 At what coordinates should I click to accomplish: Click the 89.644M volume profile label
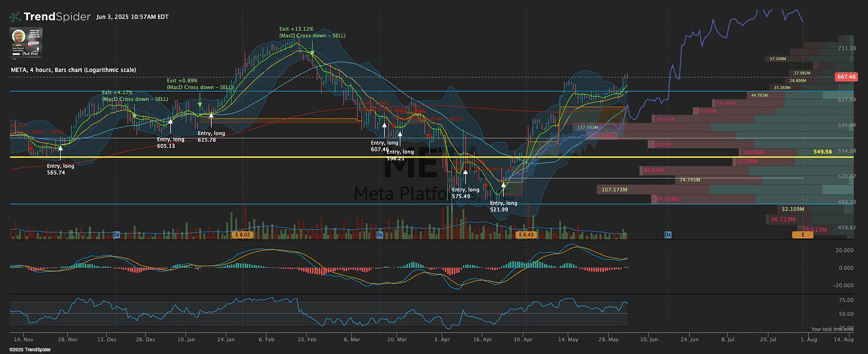(655, 170)
